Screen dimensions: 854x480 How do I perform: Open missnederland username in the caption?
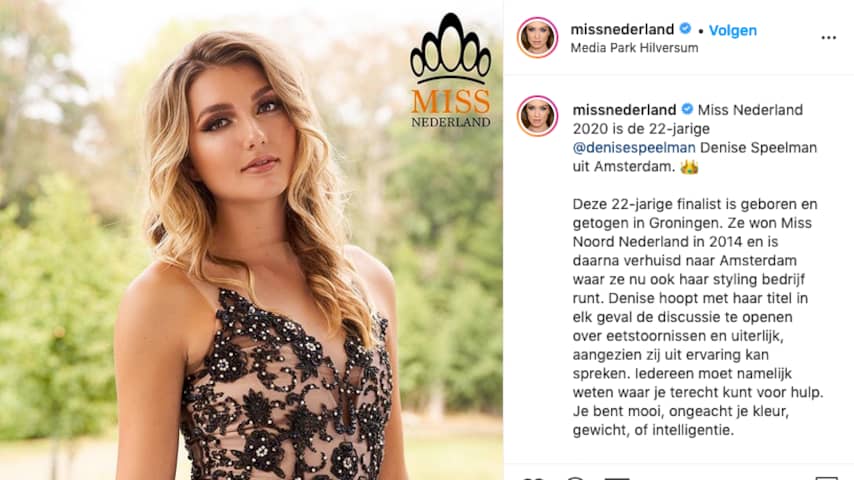624,110
